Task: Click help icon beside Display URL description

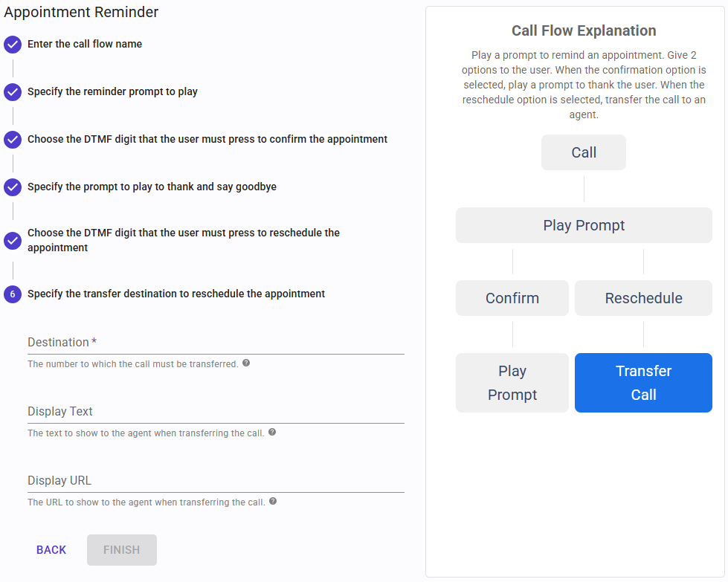Action: tap(273, 501)
